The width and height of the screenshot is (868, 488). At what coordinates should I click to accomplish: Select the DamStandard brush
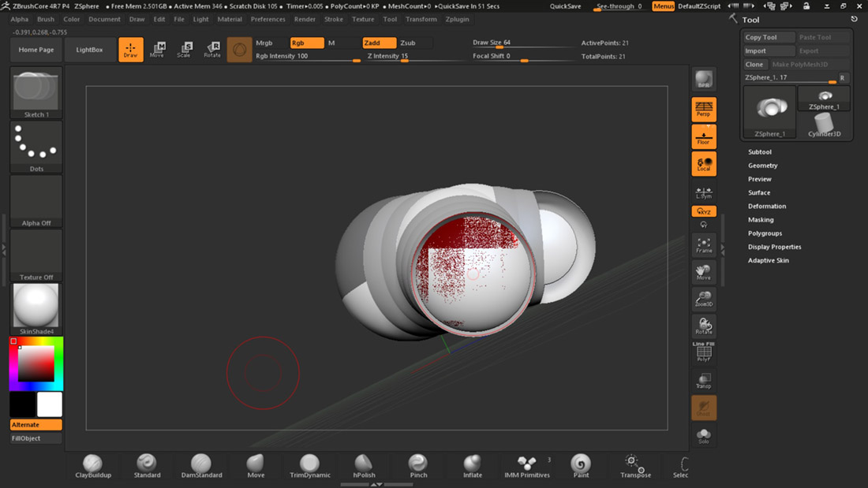pos(201,465)
